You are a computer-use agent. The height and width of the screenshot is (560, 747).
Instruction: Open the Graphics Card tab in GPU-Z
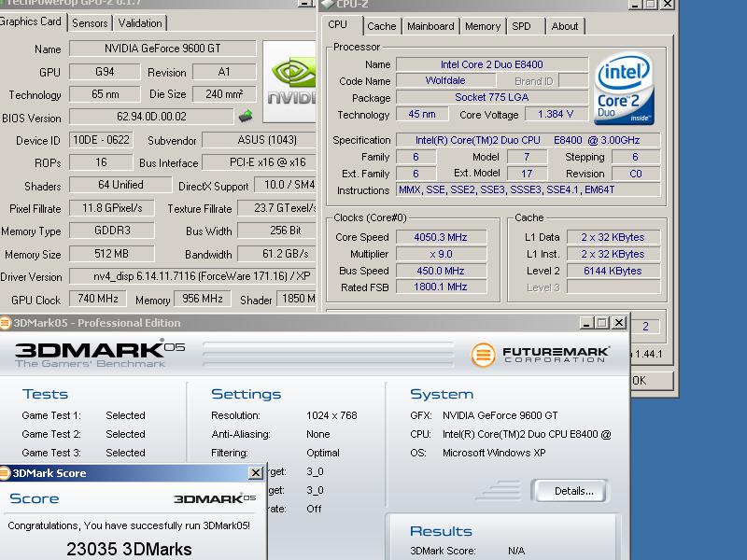pos(31,21)
